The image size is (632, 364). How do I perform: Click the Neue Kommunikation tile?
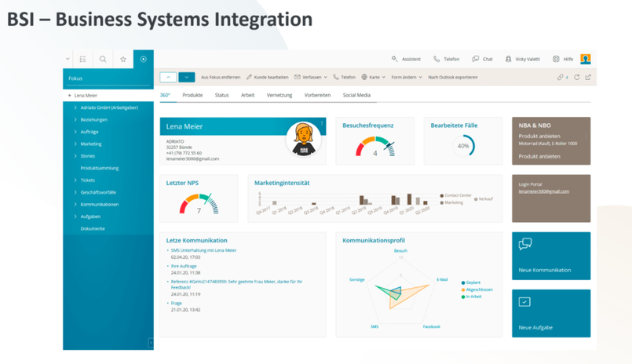tap(551, 256)
